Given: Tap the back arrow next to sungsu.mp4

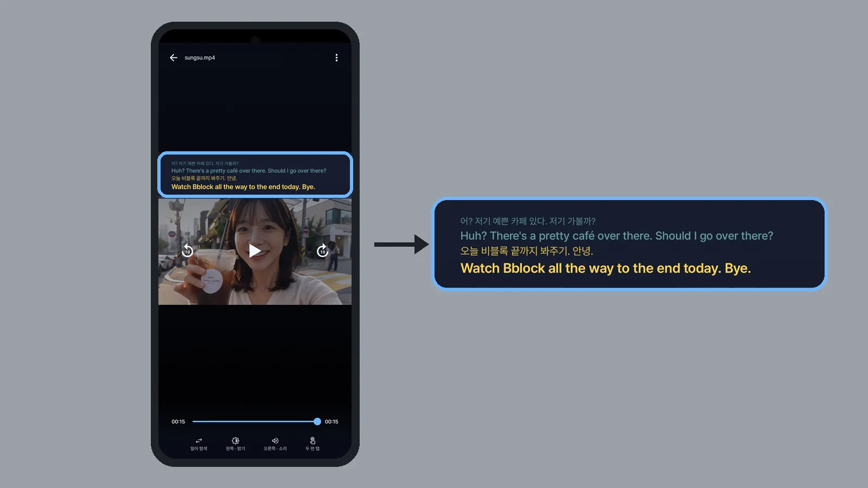Looking at the screenshot, I should [174, 57].
